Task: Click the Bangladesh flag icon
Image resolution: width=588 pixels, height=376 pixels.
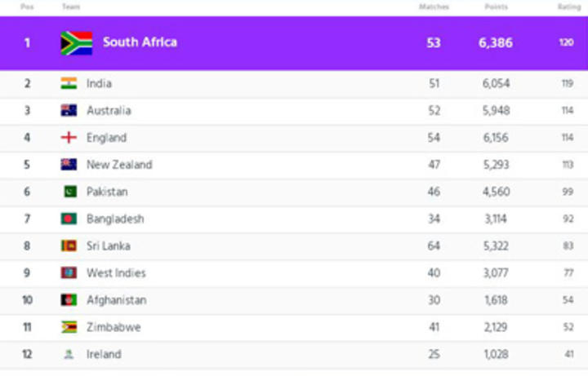Action: pos(69,219)
